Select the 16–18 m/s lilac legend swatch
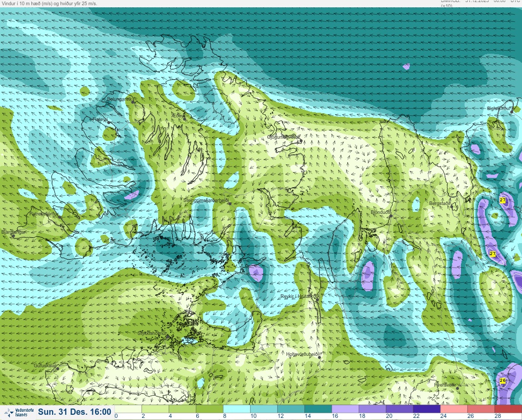 (x=346, y=409)
